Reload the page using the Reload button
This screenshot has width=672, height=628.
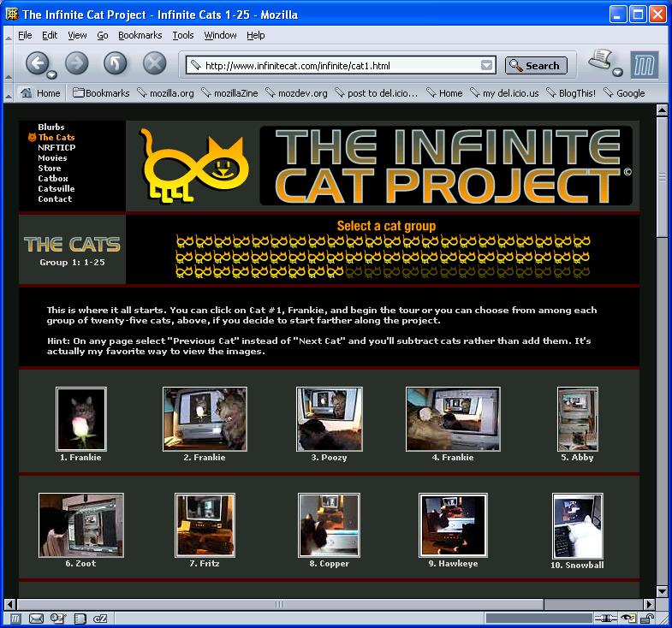pyautogui.click(x=116, y=63)
